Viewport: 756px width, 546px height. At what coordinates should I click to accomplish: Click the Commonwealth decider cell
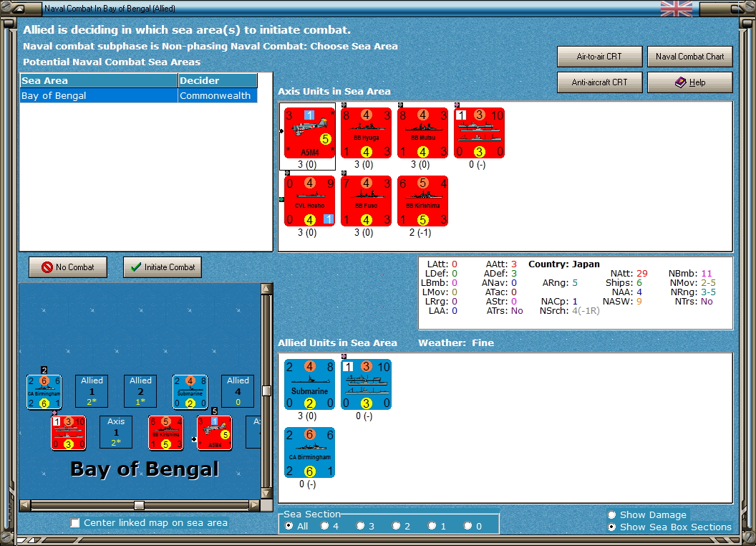[x=218, y=95]
